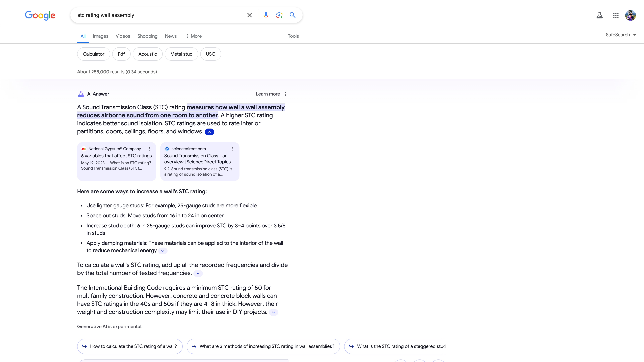The width and height of the screenshot is (644, 362).
Task: Select the Acoustic filter chip
Action: pos(148,54)
